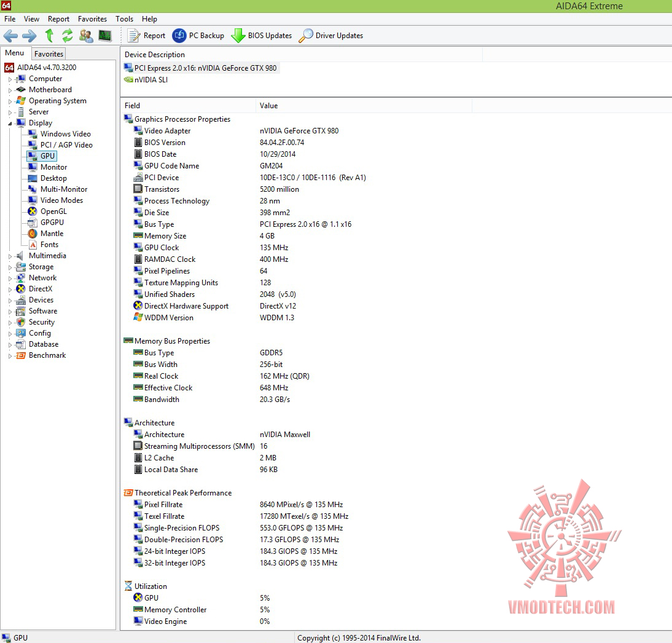Select Windows Video in the tree
672x643 pixels.
click(x=65, y=134)
